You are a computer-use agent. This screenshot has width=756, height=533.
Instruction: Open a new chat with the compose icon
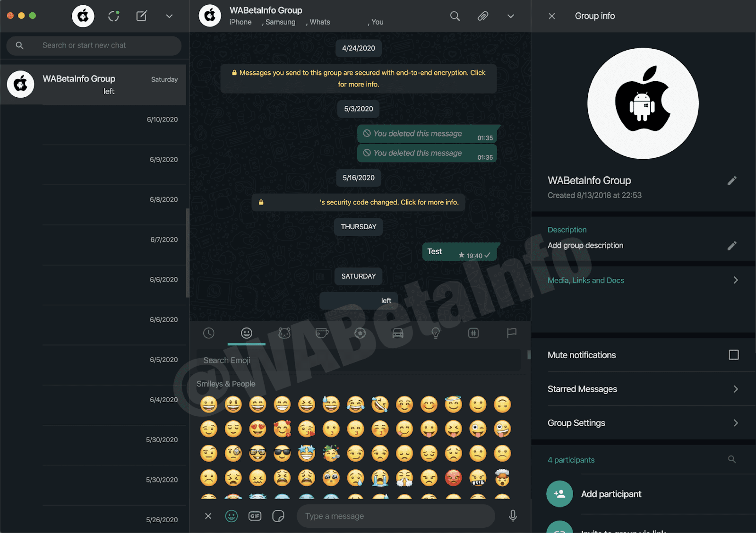141,16
